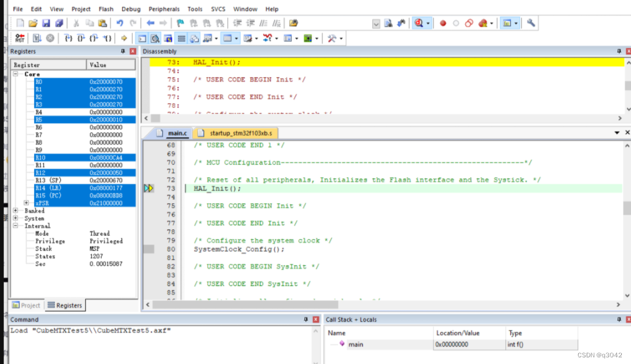Click the Value column header in Registers
Screen dimensions: 631x364
click(x=111, y=65)
